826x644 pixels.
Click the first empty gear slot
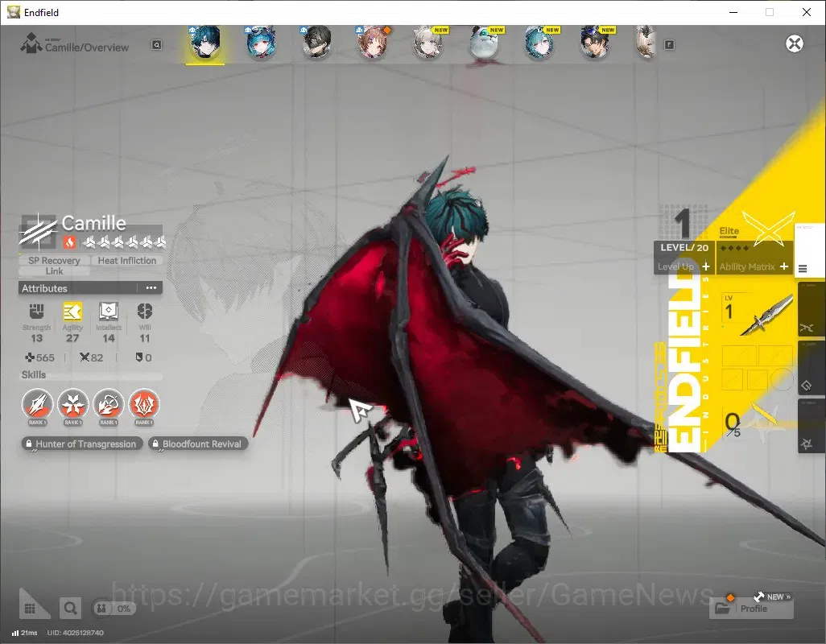[x=739, y=356]
